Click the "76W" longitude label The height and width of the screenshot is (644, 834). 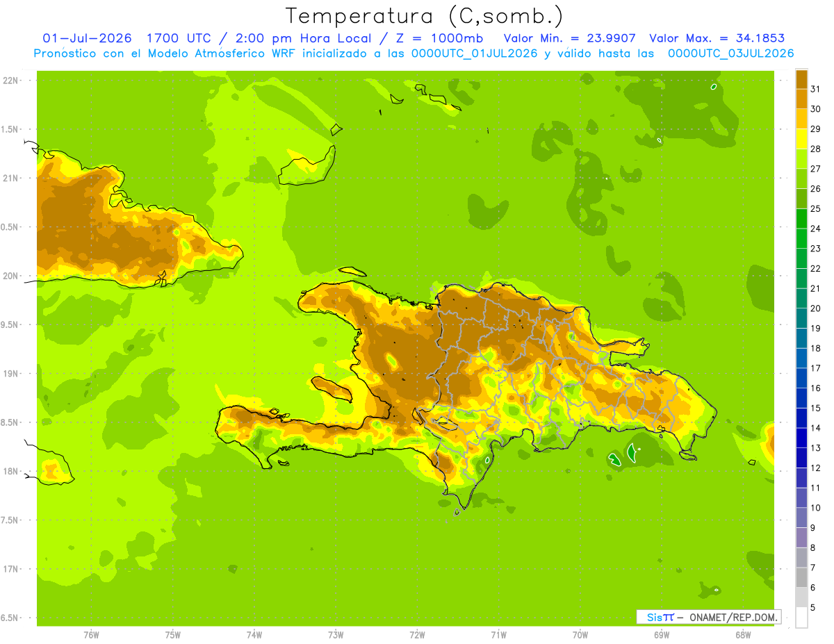click(91, 635)
